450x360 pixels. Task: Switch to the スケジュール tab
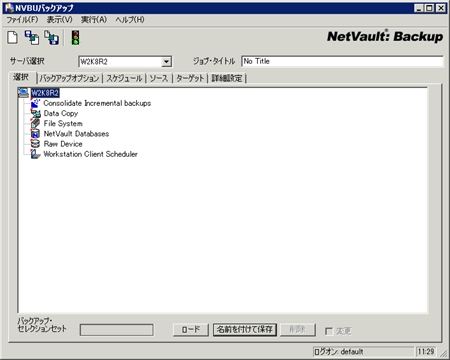click(x=124, y=78)
